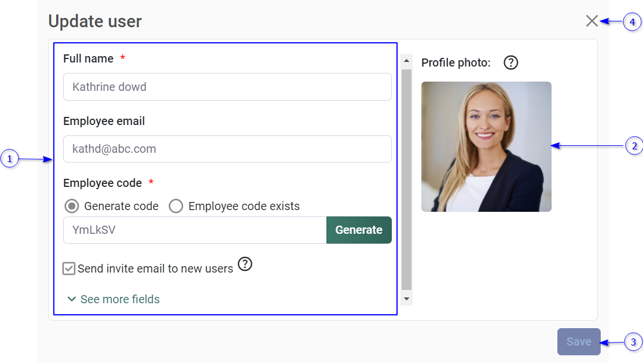Click the scrollbar down arrow
The width and height of the screenshot is (643, 364).
[406, 299]
